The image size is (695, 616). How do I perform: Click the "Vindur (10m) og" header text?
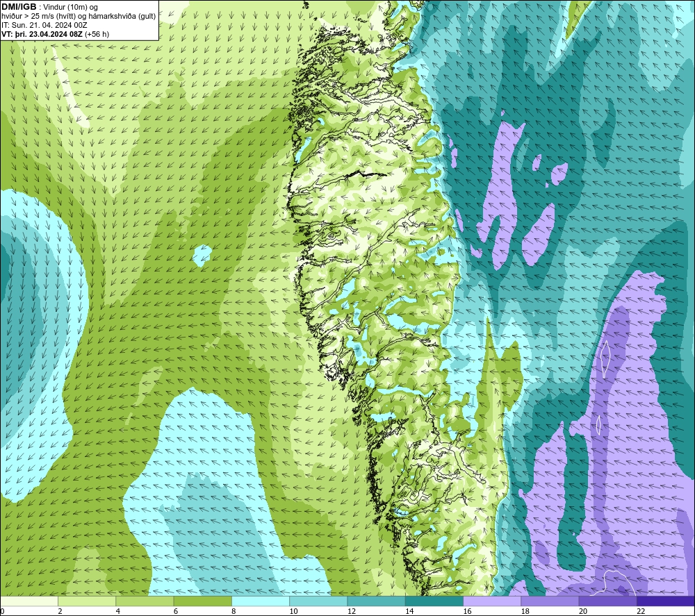[72, 8]
